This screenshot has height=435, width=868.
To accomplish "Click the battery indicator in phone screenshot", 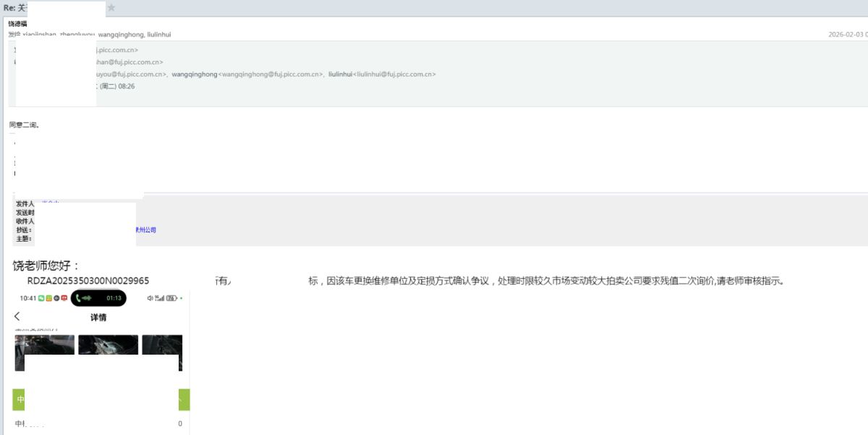I will point(171,298).
